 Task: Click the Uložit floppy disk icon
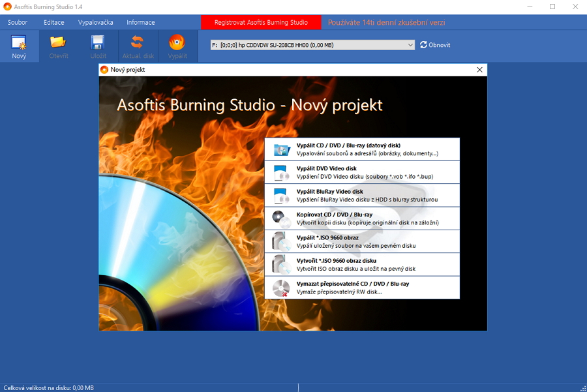(98, 42)
